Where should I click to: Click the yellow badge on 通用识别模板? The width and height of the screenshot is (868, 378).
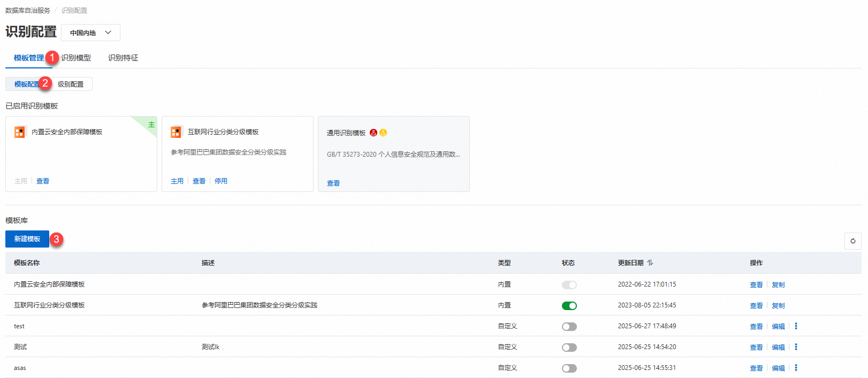click(383, 133)
